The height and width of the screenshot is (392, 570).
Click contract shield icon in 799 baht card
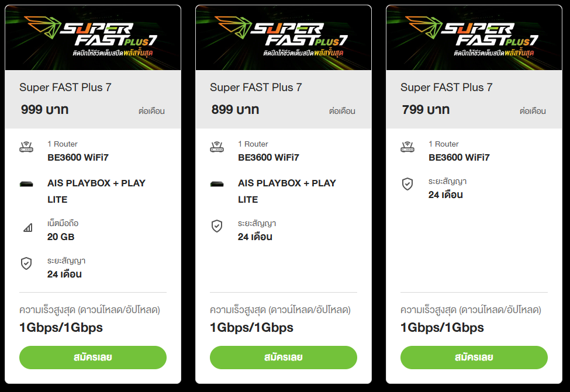(407, 184)
